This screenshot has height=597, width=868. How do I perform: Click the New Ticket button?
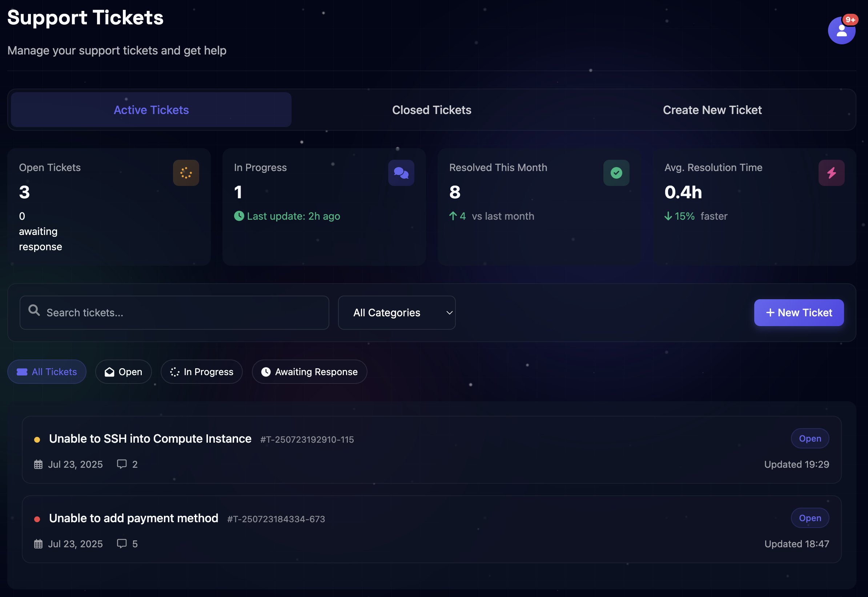[x=799, y=312]
